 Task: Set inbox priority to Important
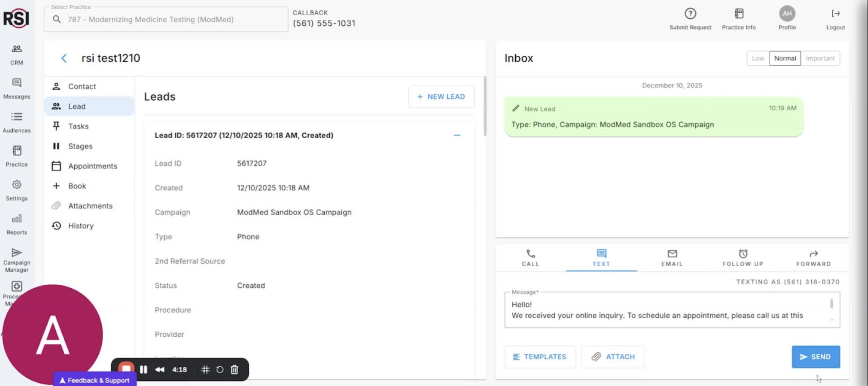pyautogui.click(x=820, y=58)
